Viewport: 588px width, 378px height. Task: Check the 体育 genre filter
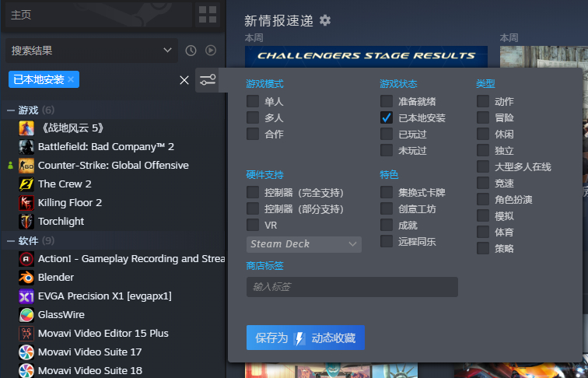(483, 232)
